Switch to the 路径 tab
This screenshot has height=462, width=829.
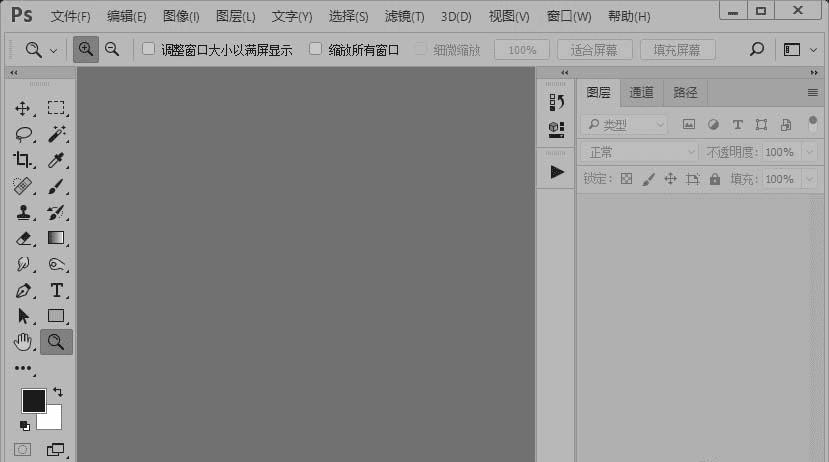[x=685, y=93]
